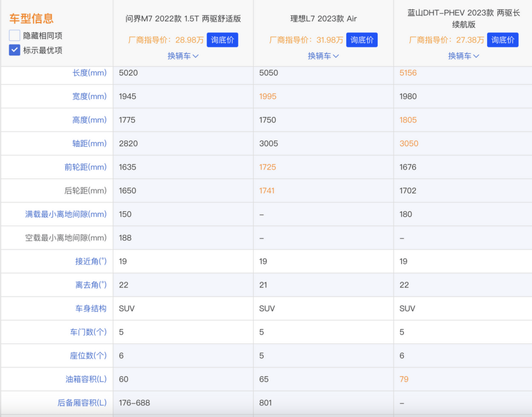The height and width of the screenshot is (417, 532).
Task: Click the 接近角(°) parameter label
Action: click(91, 261)
